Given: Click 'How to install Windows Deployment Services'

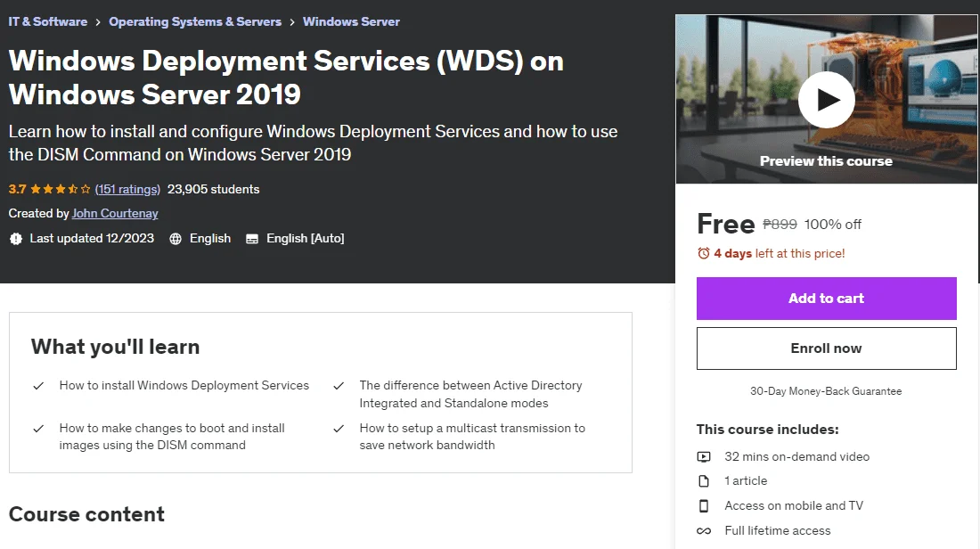Looking at the screenshot, I should pyautogui.click(x=184, y=385).
